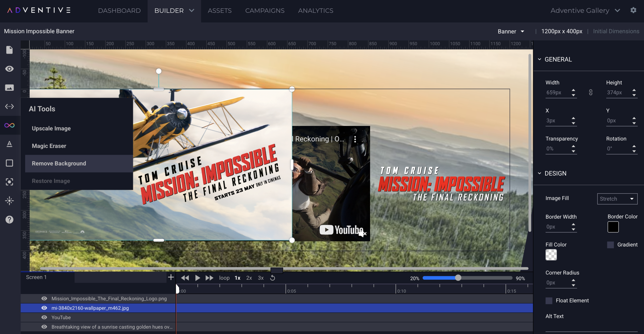Decrease Transparency with down arrow

573,151
